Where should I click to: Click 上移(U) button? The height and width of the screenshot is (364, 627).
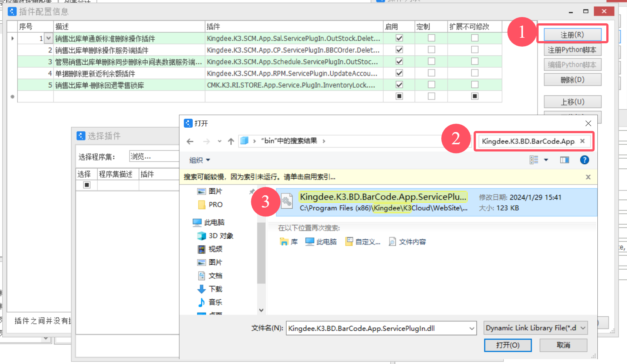click(x=572, y=102)
